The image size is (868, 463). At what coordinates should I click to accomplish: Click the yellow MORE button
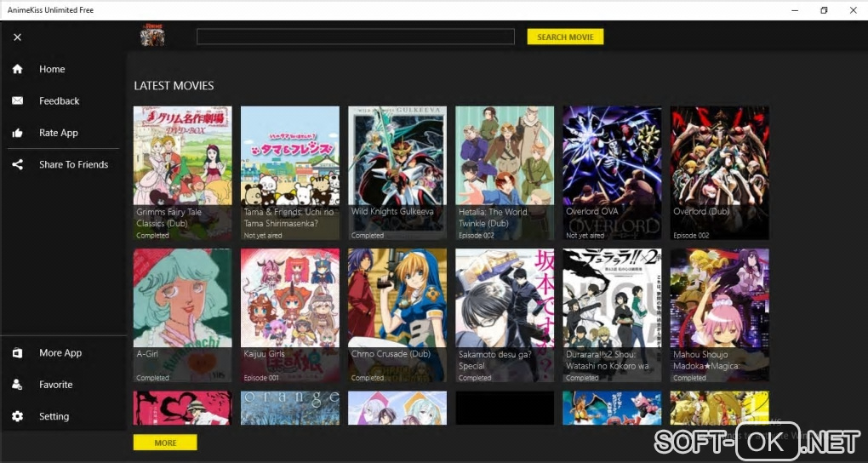tap(165, 443)
